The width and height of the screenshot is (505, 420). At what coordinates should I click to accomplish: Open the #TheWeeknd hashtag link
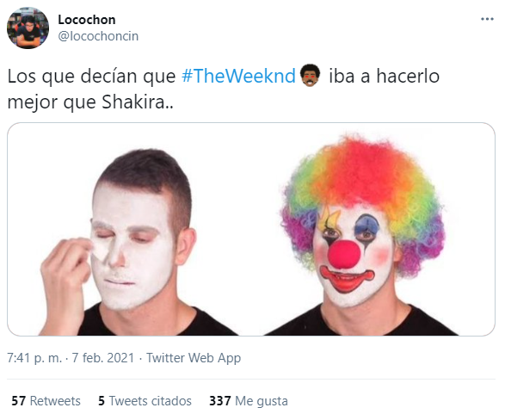coord(238,76)
